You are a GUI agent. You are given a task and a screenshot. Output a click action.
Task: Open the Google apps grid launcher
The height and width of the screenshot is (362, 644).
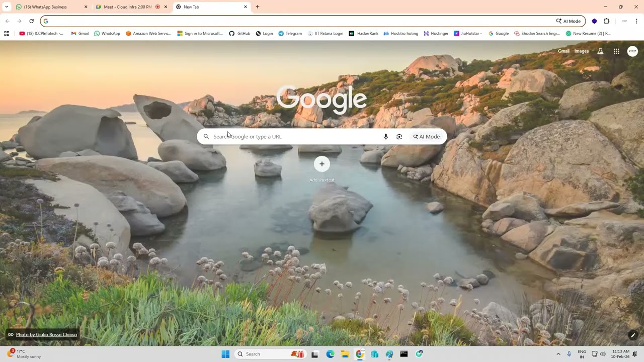(x=616, y=51)
